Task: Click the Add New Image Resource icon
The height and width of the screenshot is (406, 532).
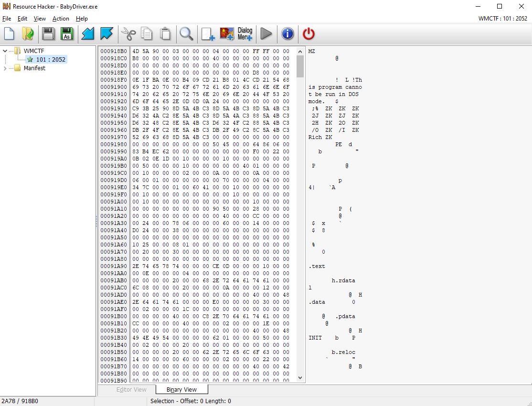Action: tap(227, 34)
